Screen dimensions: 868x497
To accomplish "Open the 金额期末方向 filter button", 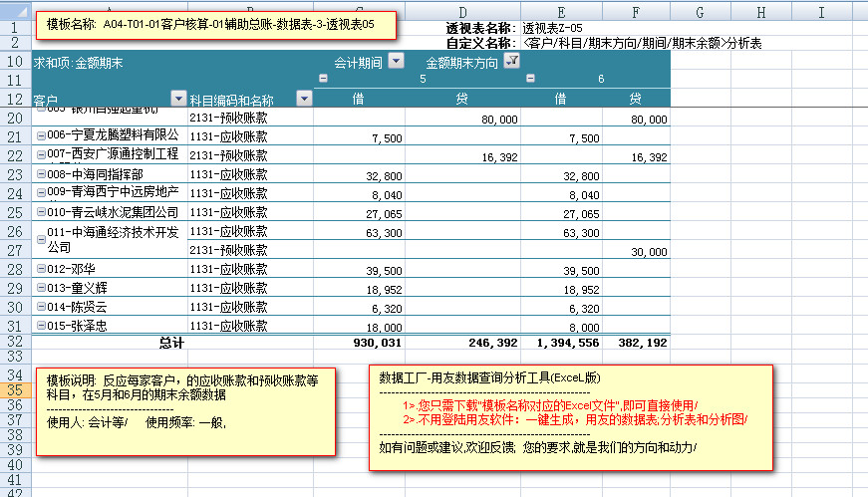I will pos(512,62).
